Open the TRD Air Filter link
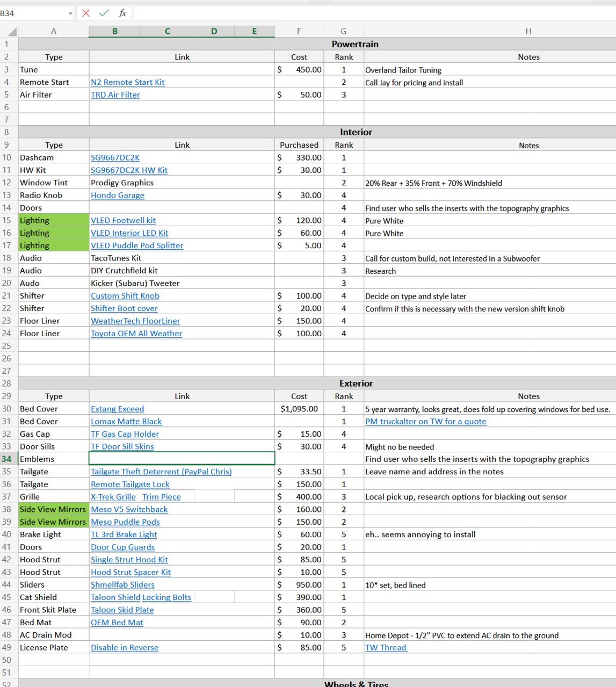The height and width of the screenshot is (687, 616). [115, 95]
